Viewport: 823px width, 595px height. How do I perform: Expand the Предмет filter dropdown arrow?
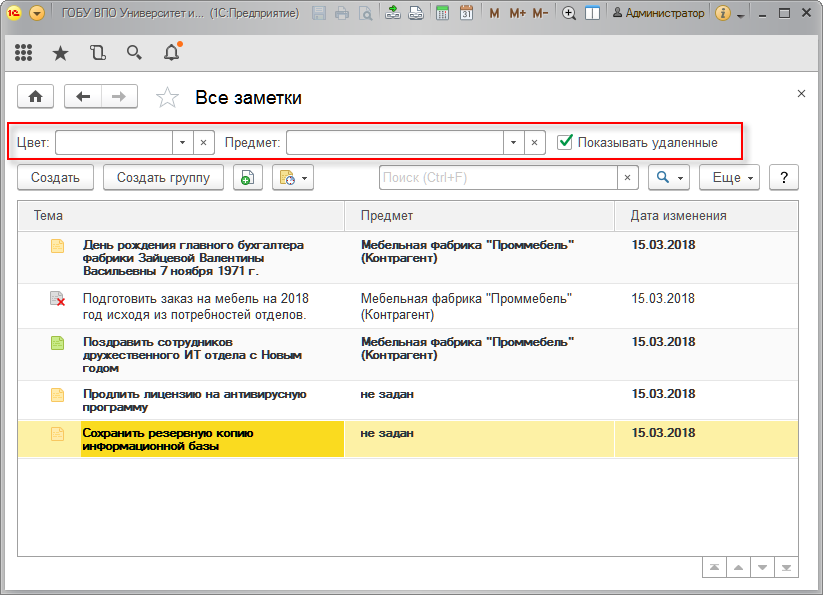[514, 143]
